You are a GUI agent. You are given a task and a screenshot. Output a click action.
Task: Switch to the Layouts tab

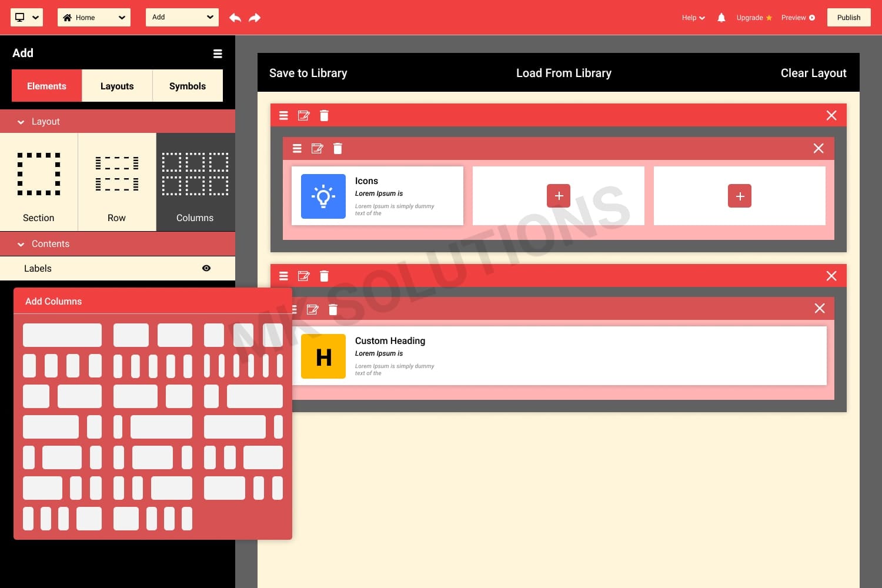(x=117, y=86)
